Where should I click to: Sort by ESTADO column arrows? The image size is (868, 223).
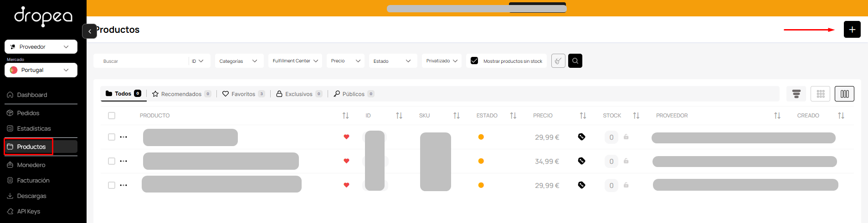coord(513,116)
